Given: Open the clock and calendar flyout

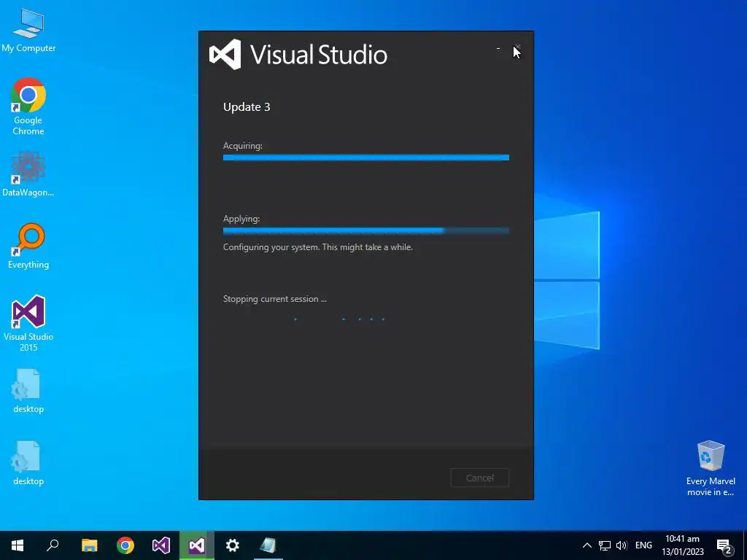Looking at the screenshot, I should tap(683, 545).
